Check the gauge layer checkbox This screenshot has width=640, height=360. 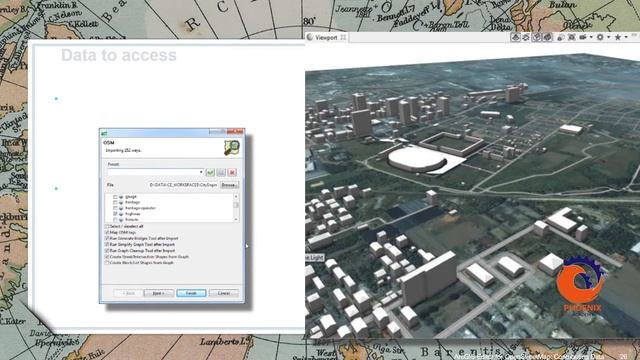(115, 197)
